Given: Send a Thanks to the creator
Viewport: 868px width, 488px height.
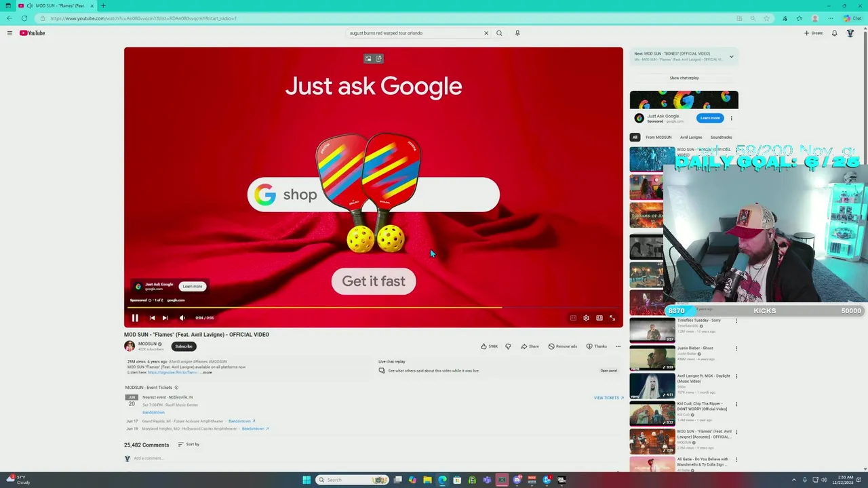Looking at the screenshot, I should [x=597, y=346].
